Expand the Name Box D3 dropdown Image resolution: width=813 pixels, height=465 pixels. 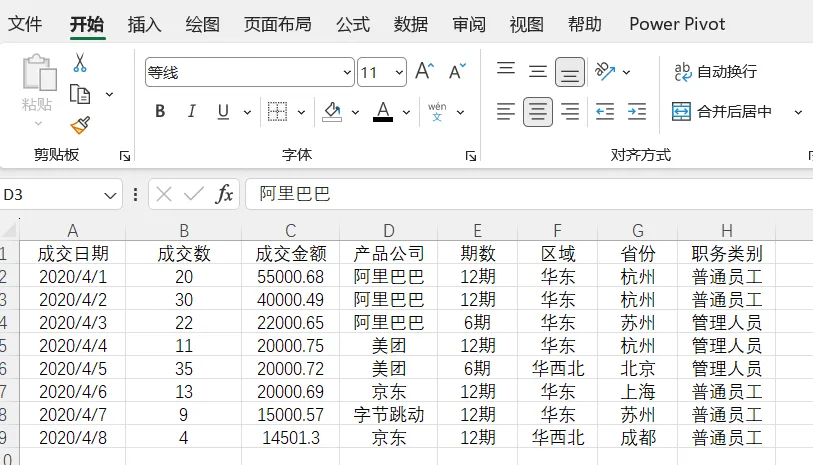[x=110, y=195]
